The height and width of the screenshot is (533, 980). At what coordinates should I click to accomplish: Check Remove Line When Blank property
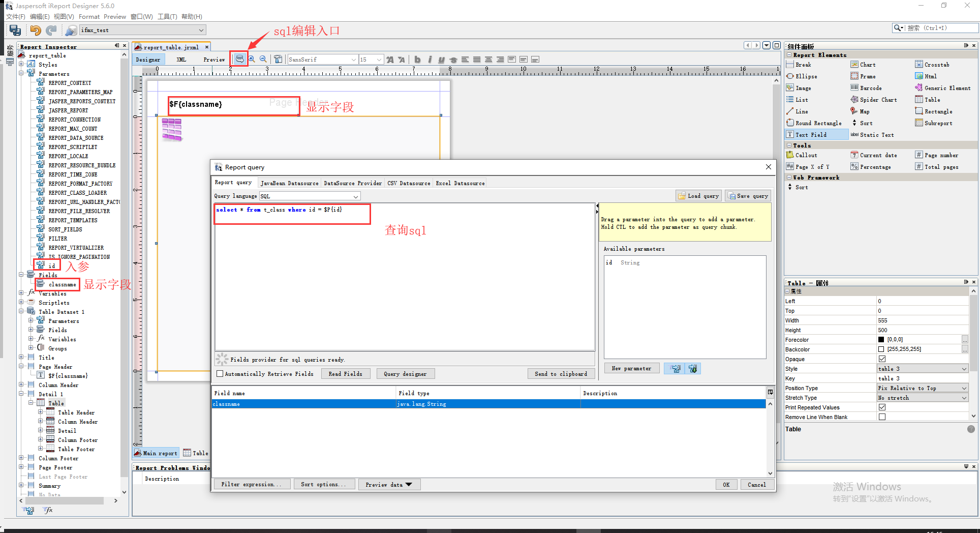coord(882,417)
